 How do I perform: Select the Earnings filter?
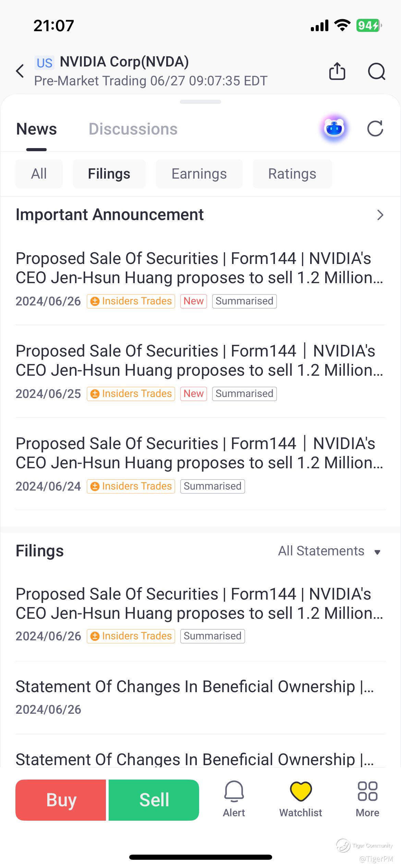coord(199,174)
